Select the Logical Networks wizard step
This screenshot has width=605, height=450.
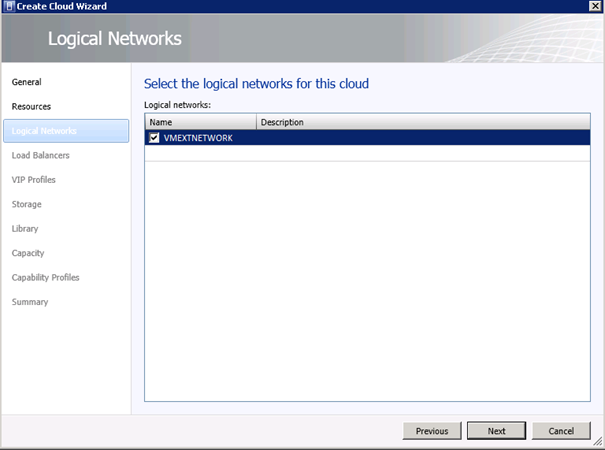[66, 131]
